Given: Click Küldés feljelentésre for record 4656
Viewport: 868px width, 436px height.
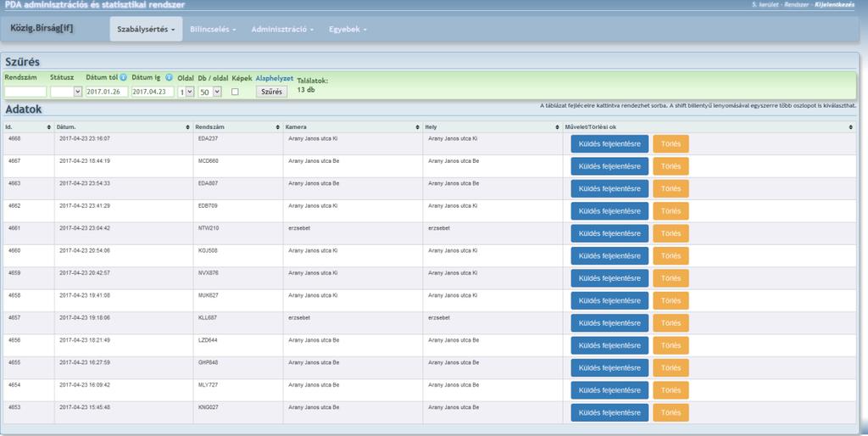Looking at the screenshot, I should pos(609,346).
